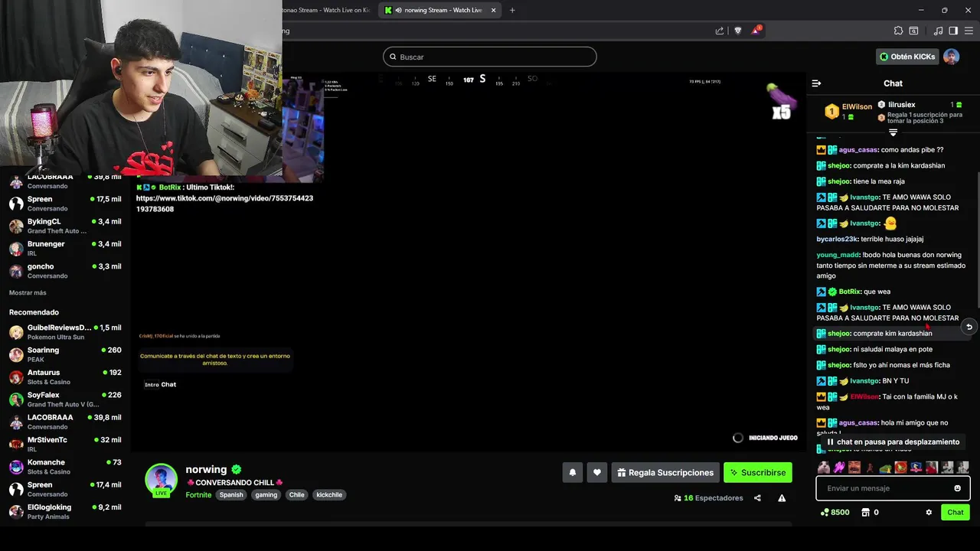The width and height of the screenshot is (980, 551).
Task: Select the Pepe frog emote
Action: pos(885,467)
